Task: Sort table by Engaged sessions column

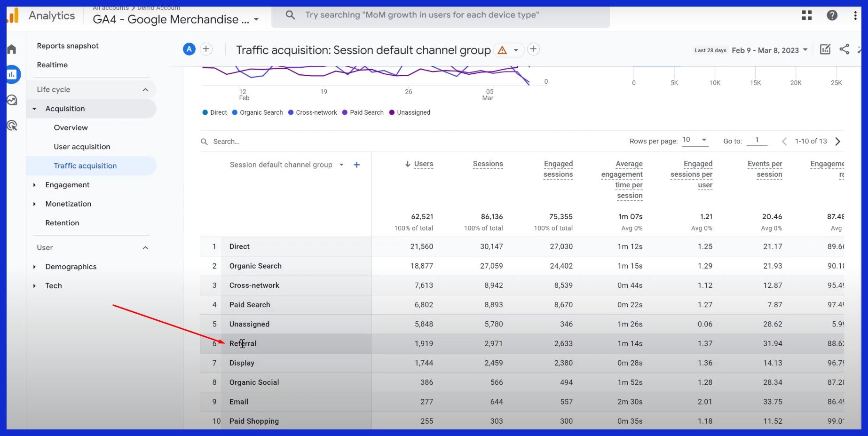Action: pos(558,169)
